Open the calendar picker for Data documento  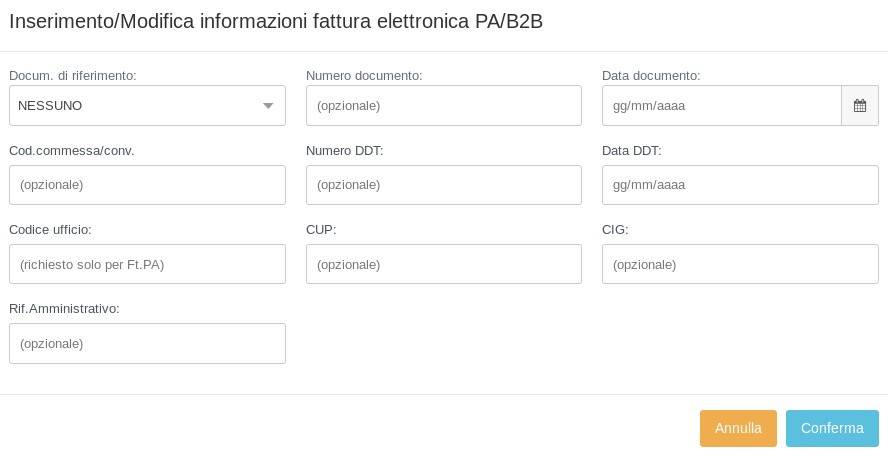(x=859, y=105)
